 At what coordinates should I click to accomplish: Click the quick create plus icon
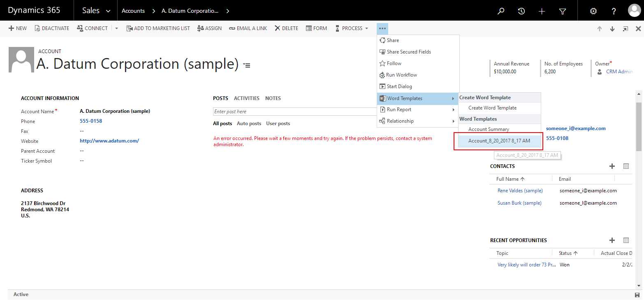542,11
